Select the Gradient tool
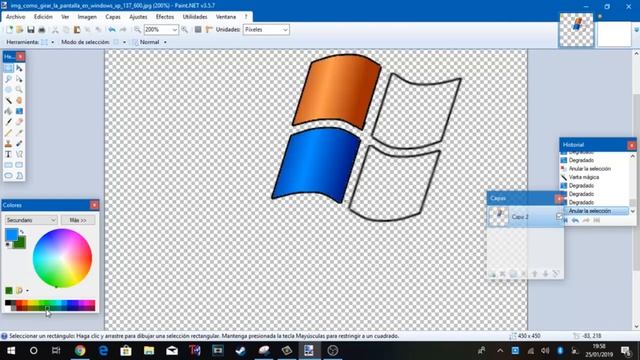Image resolution: width=640 pixels, height=360 pixels. (x=19, y=111)
